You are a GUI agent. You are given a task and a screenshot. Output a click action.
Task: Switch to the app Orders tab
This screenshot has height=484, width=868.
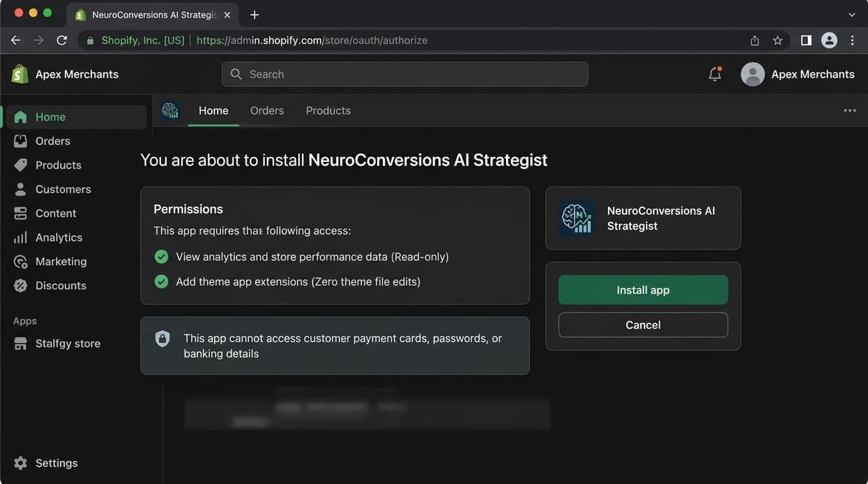pyautogui.click(x=267, y=110)
